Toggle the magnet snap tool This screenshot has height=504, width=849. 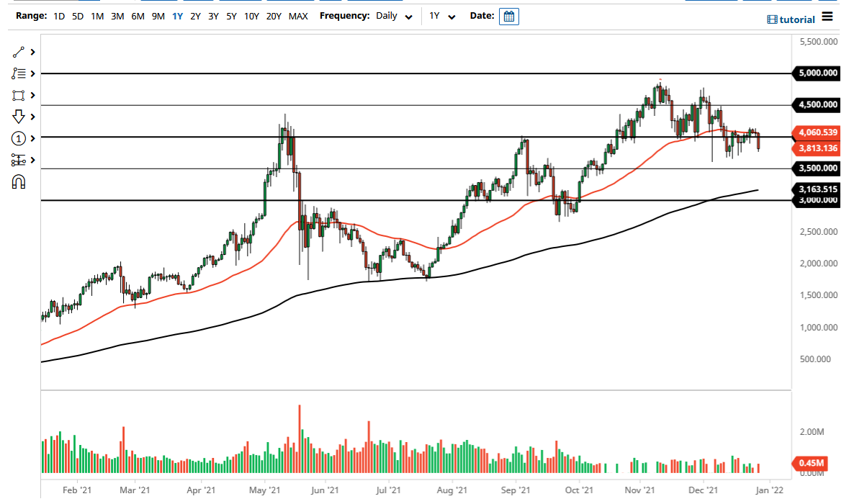(18, 181)
